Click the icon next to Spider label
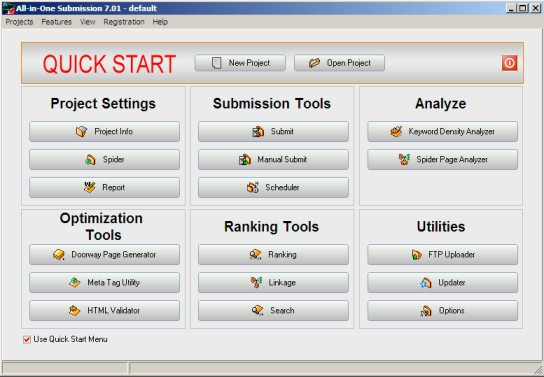Screen dimensions: 544x377 90,160
